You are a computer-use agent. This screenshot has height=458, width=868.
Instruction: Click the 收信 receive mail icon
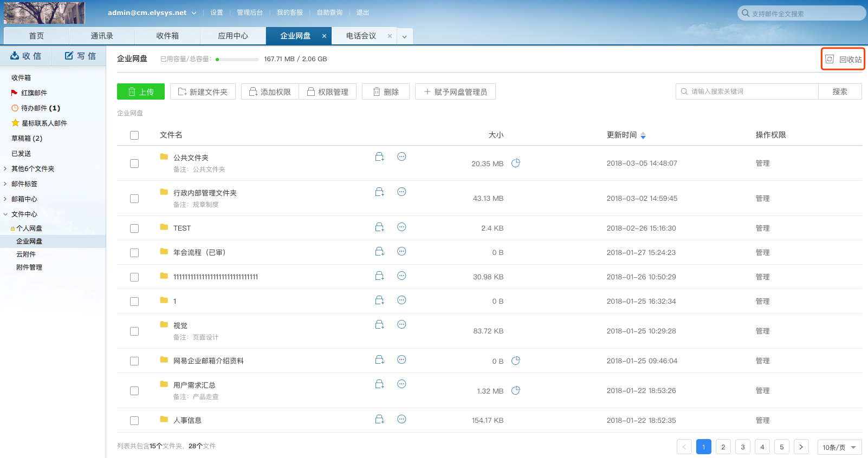point(15,56)
